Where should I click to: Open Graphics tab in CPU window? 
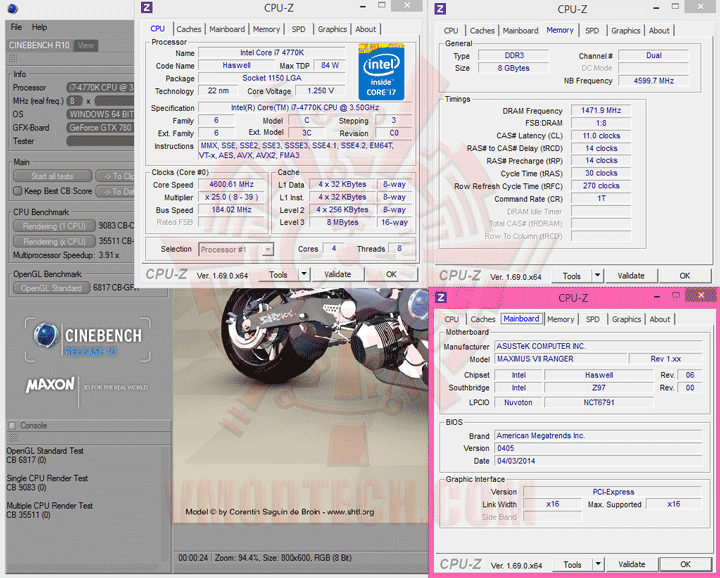coord(332,29)
